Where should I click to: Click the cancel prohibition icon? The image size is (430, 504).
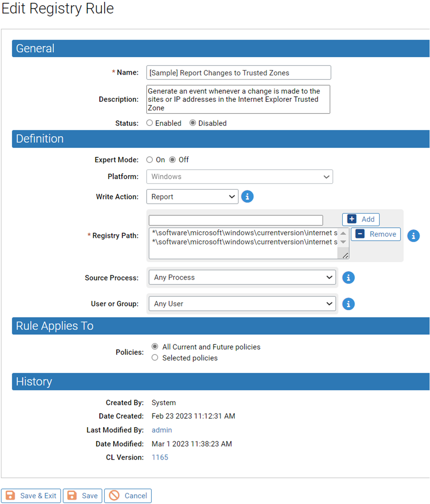point(115,495)
